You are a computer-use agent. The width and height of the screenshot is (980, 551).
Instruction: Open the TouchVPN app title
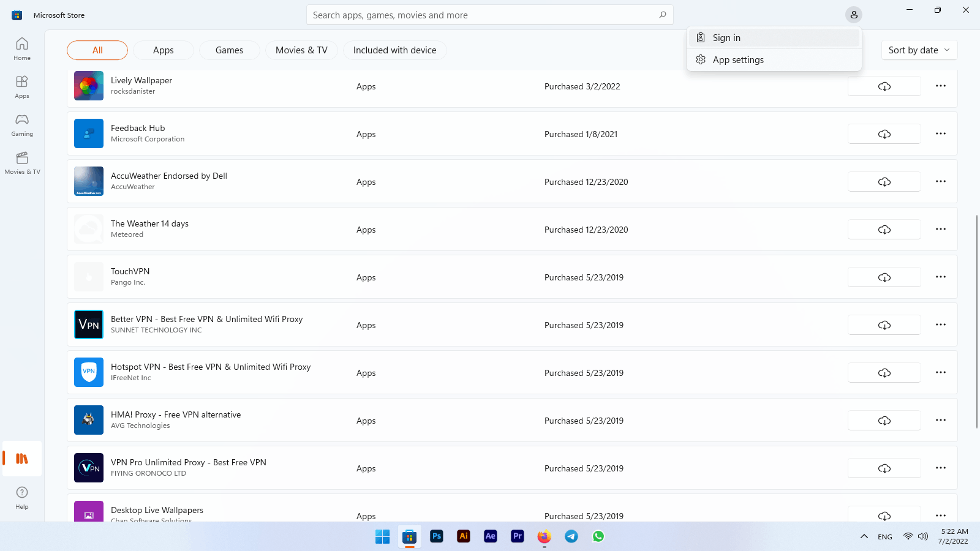pyautogui.click(x=130, y=271)
